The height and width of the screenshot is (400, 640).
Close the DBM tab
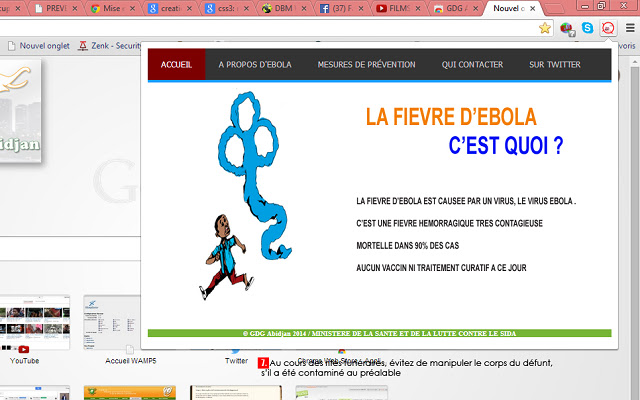click(x=304, y=8)
